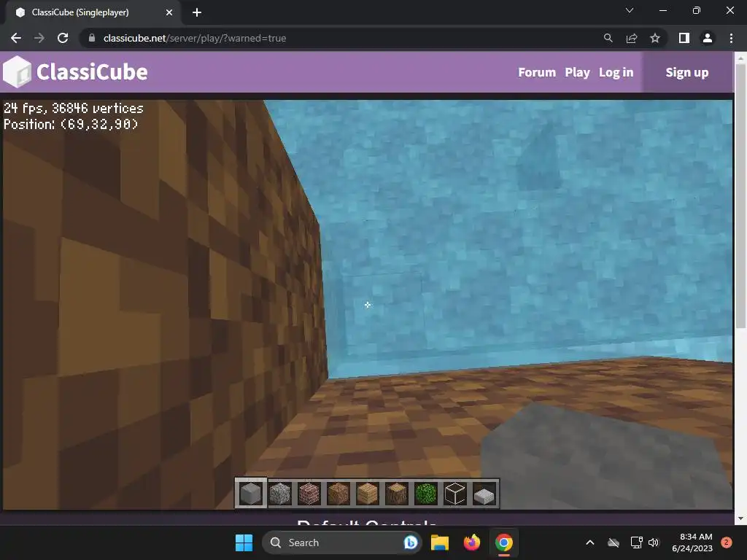The width and height of the screenshot is (747, 560).
Task: Show hidden system tray icons
Action: click(589, 542)
